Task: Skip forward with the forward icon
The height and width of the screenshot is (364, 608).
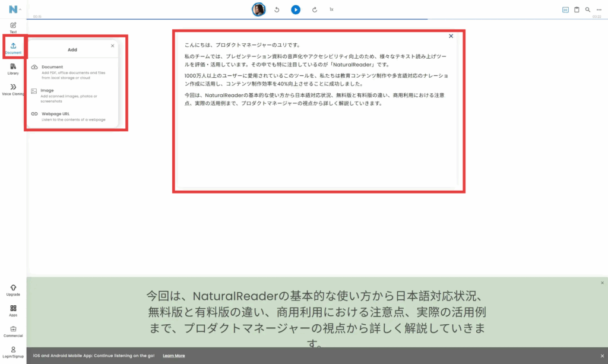Action: 315,10
